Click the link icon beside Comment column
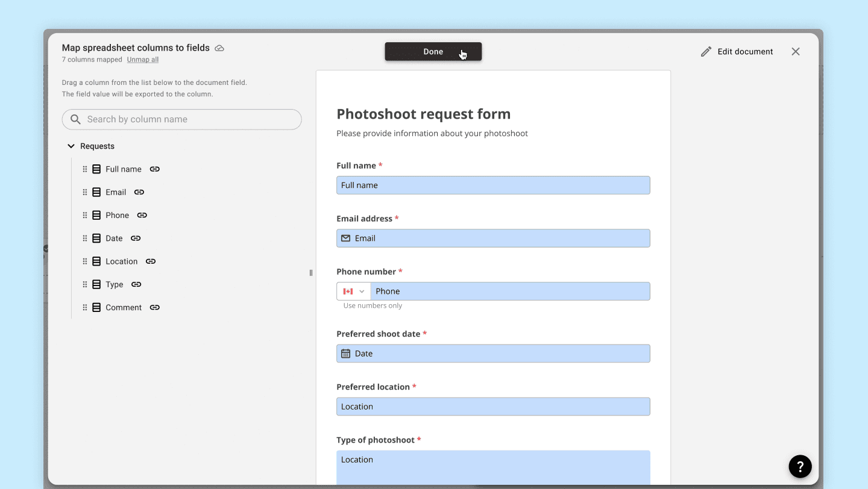 click(155, 307)
